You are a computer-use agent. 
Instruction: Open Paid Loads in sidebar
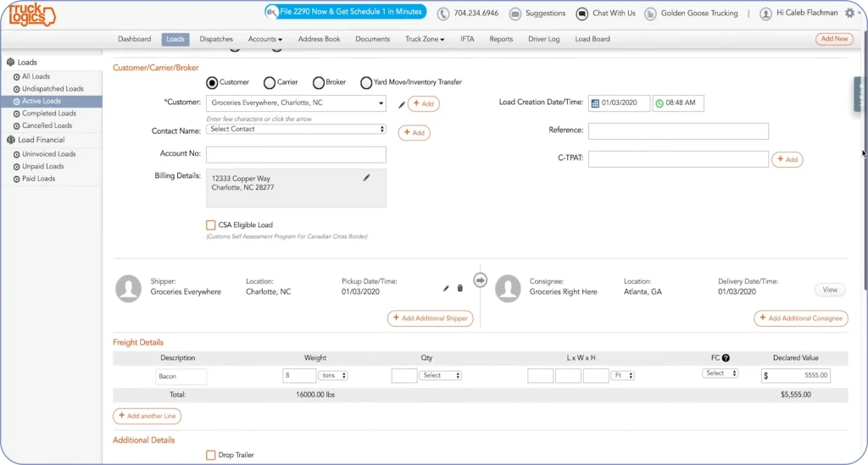[38, 179]
